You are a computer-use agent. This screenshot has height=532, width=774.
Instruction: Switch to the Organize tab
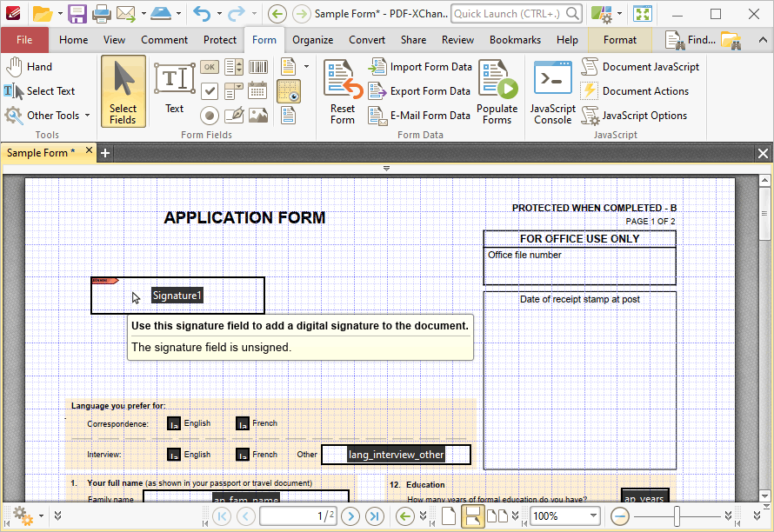click(312, 40)
